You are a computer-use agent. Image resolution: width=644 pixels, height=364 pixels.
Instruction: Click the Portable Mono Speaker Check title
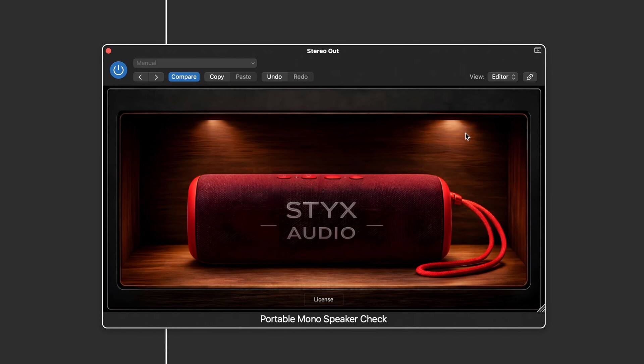pos(323,319)
